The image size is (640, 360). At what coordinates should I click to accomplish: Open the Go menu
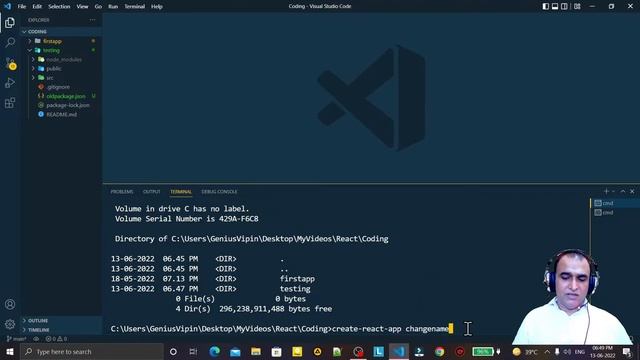point(98,7)
